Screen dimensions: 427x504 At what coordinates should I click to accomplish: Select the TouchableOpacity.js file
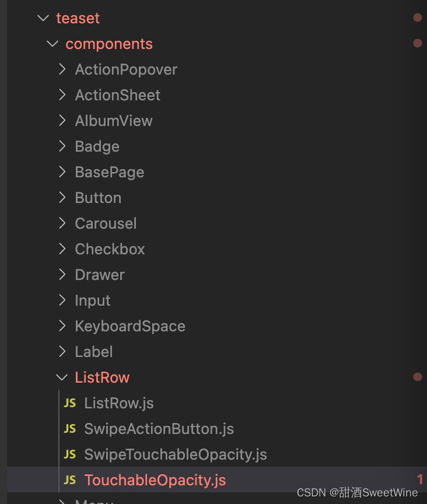(155, 480)
